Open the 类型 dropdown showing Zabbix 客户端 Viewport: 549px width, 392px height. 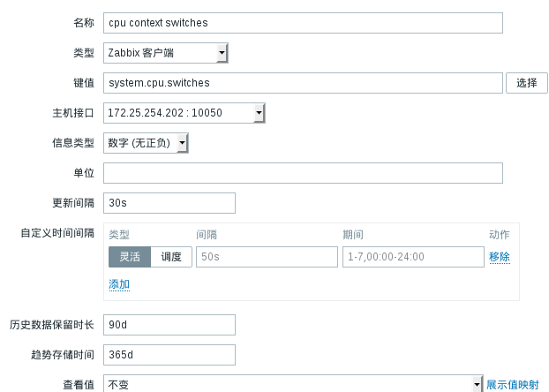coord(166,53)
